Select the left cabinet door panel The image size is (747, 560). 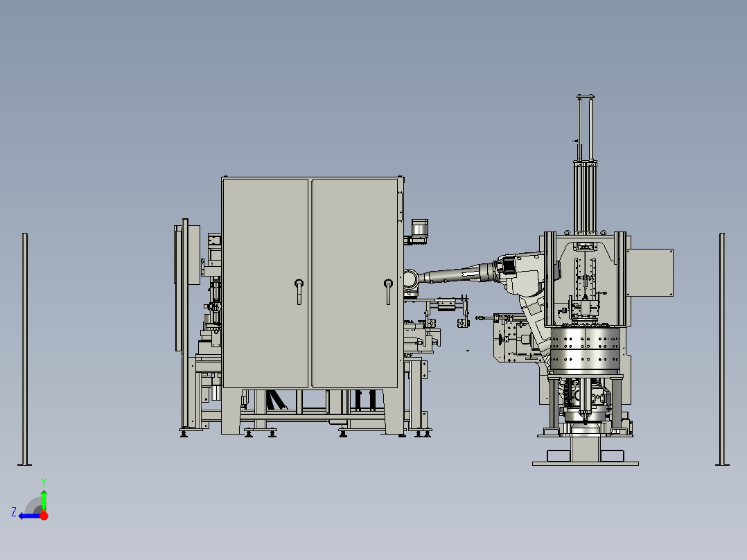(x=266, y=283)
